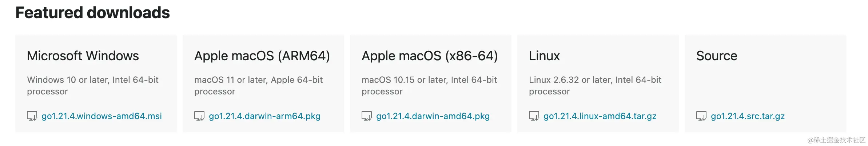Select the Apple macOS (x86-64) card title
Viewport: 868px width, 146px height.
[430, 56]
